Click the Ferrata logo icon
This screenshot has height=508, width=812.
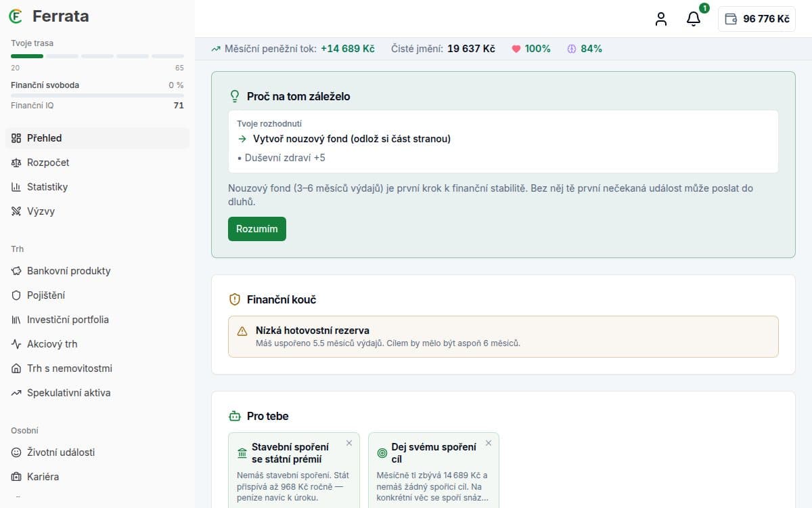tap(17, 16)
